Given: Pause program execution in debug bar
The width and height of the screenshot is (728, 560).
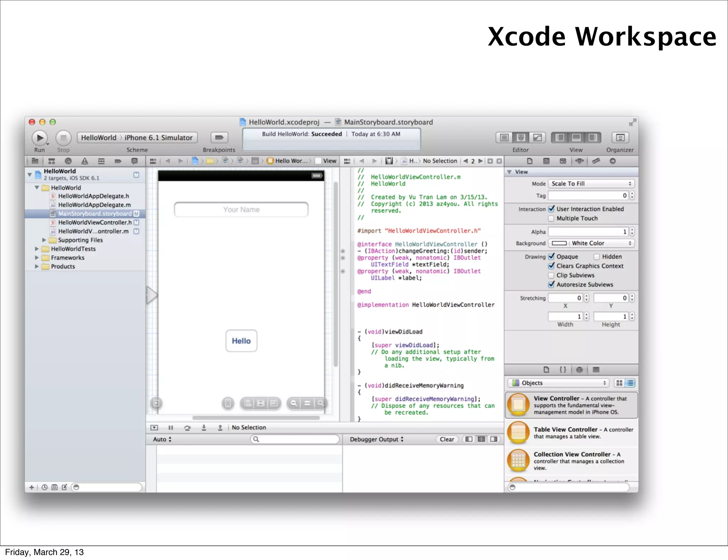Looking at the screenshot, I should click(x=171, y=427).
